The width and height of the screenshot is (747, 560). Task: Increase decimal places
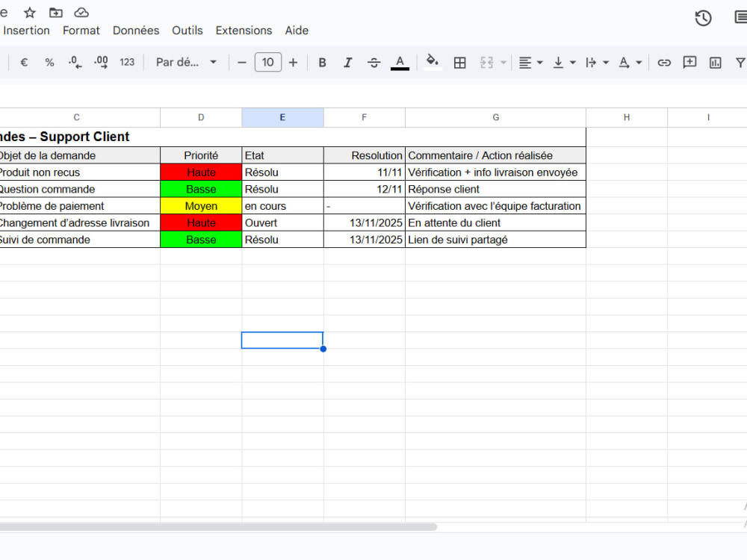(x=101, y=63)
